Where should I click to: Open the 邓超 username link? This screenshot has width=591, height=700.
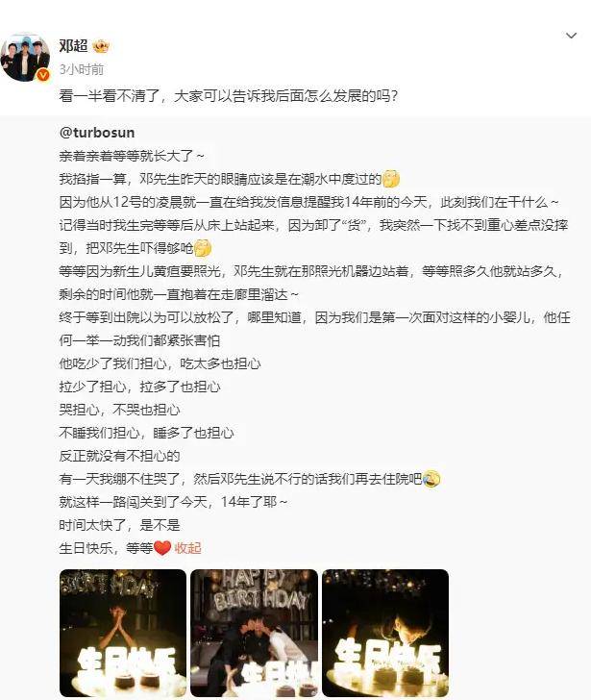pyautogui.click(x=74, y=46)
